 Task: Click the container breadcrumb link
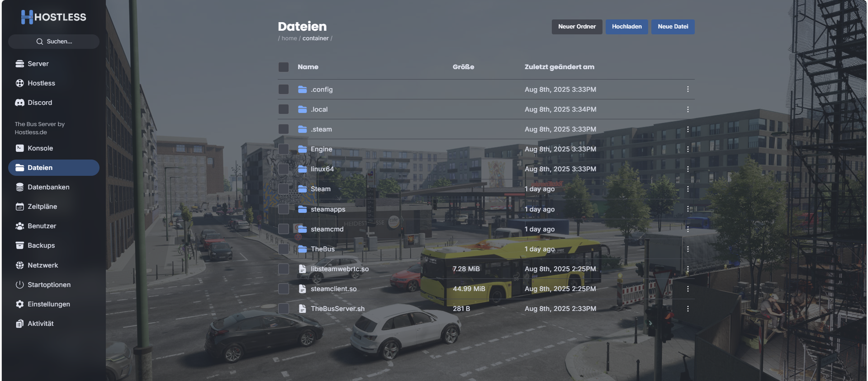pyautogui.click(x=315, y=38)
